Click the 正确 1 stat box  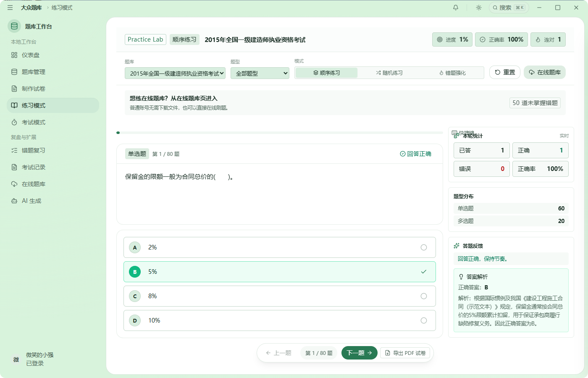tap(541, 150)
